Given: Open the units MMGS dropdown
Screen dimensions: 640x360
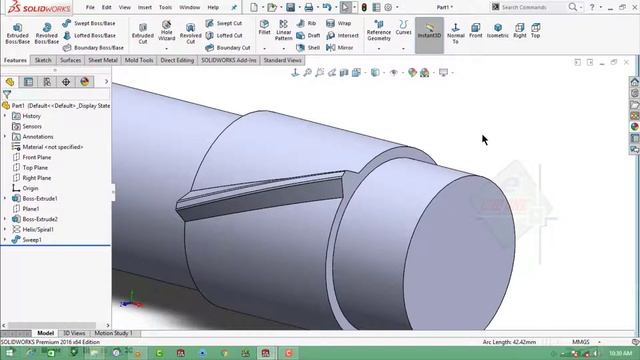Looking at the screenshot, I should (x=600, y=342).
